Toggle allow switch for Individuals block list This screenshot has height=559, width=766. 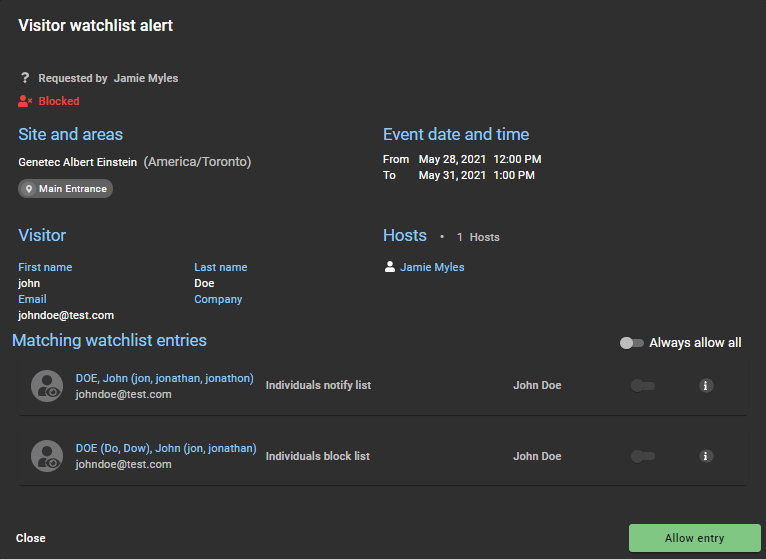642,456
